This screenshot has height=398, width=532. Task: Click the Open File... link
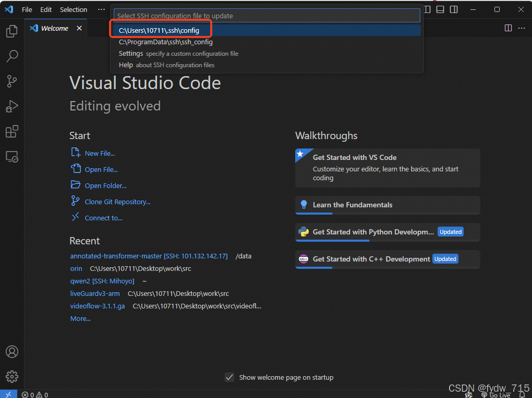[x=101, y=169]
